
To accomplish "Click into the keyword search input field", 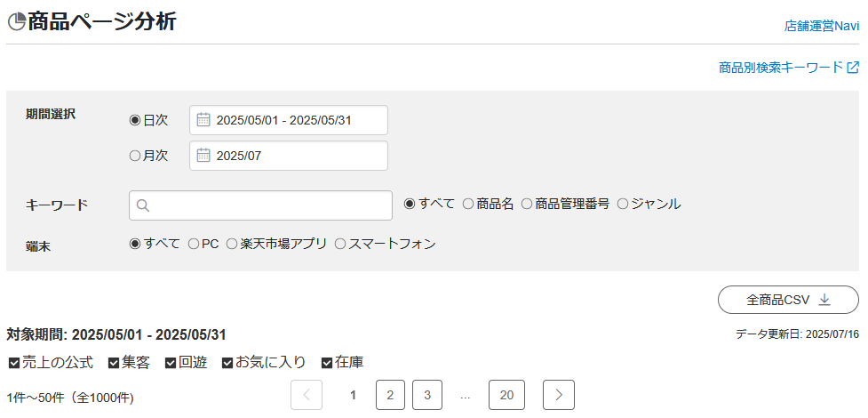I will [267, 205].
